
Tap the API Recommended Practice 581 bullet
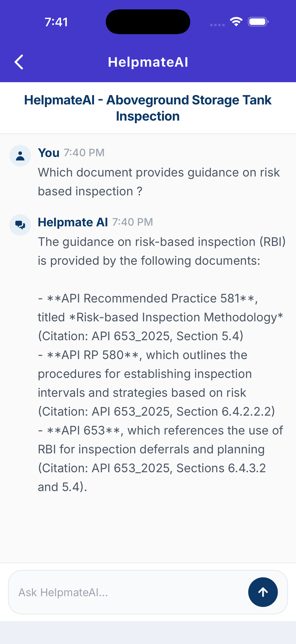click(x=161, y=317)
